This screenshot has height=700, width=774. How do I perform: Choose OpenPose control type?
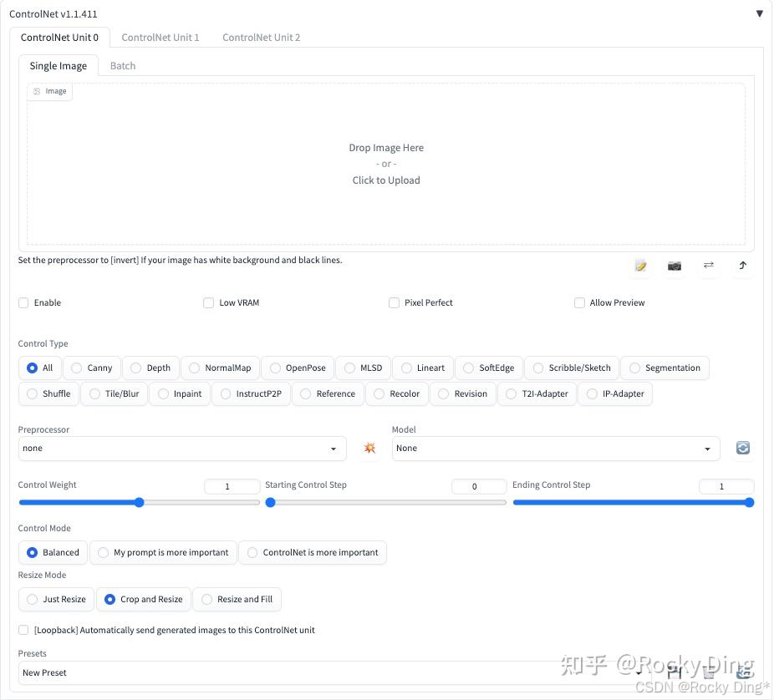coord(298,368)
